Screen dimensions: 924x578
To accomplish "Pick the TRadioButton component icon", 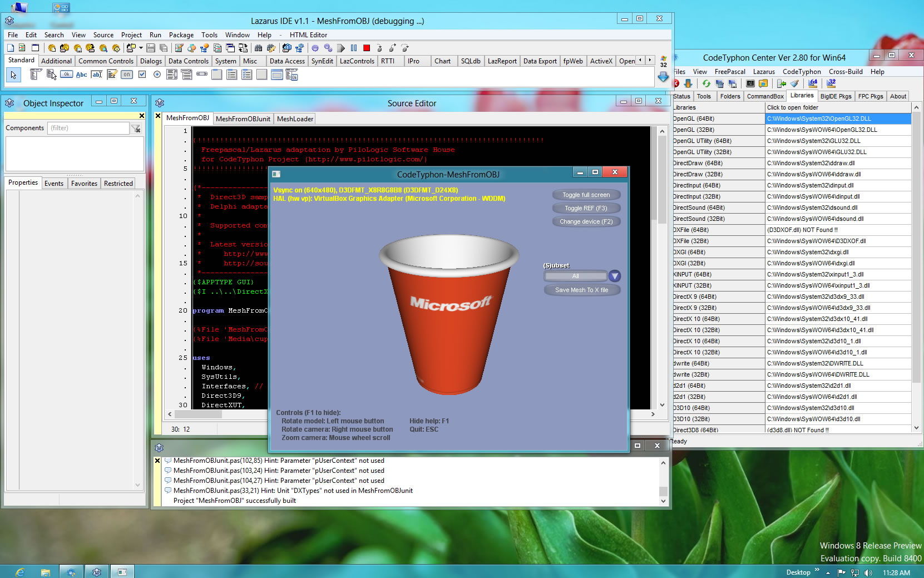I will (x=157, y=75).
